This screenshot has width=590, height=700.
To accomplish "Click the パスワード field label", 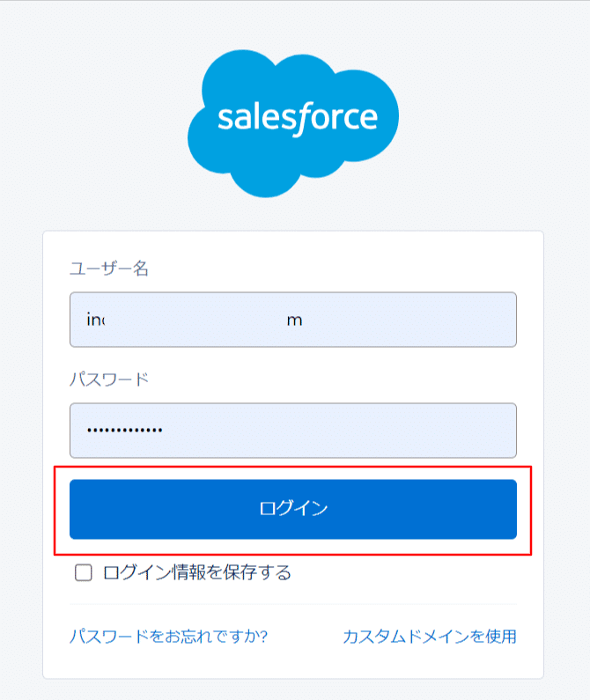I will (108, 379).
